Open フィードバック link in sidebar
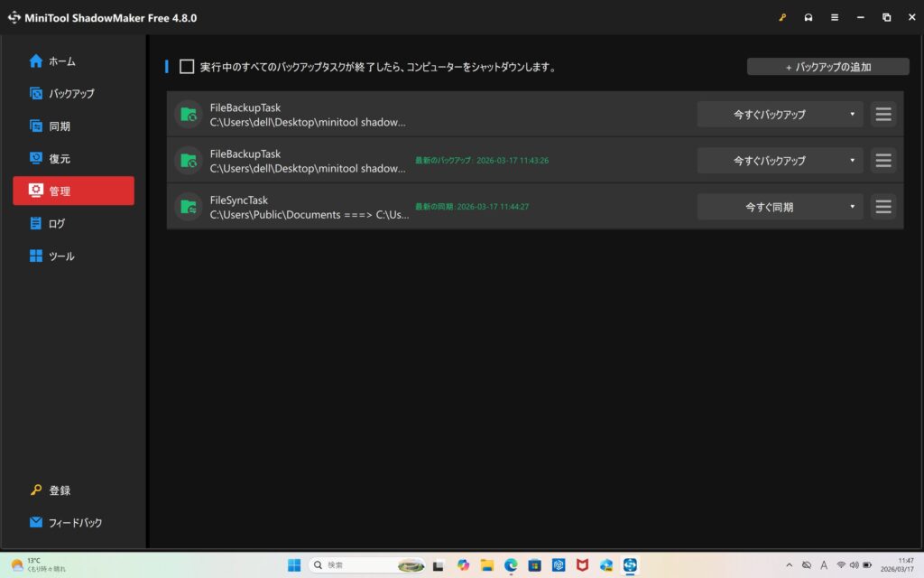 point(74,523)
